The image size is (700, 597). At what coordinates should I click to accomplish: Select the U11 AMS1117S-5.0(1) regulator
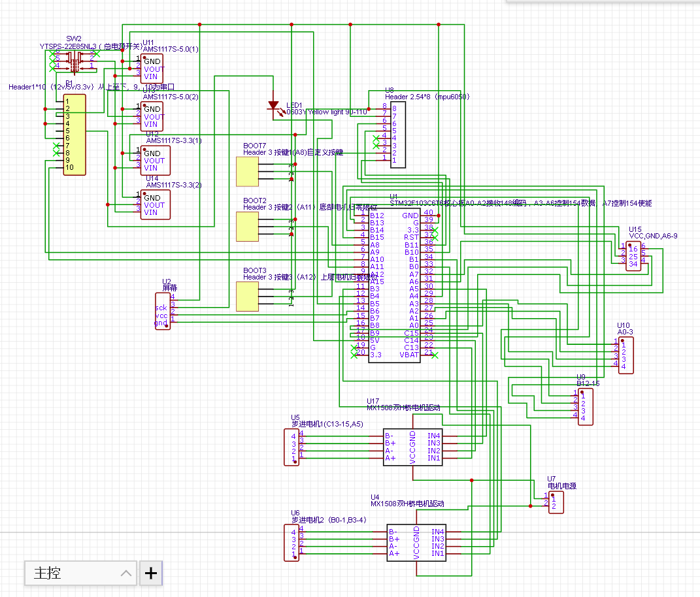click(x=152, y=69)
